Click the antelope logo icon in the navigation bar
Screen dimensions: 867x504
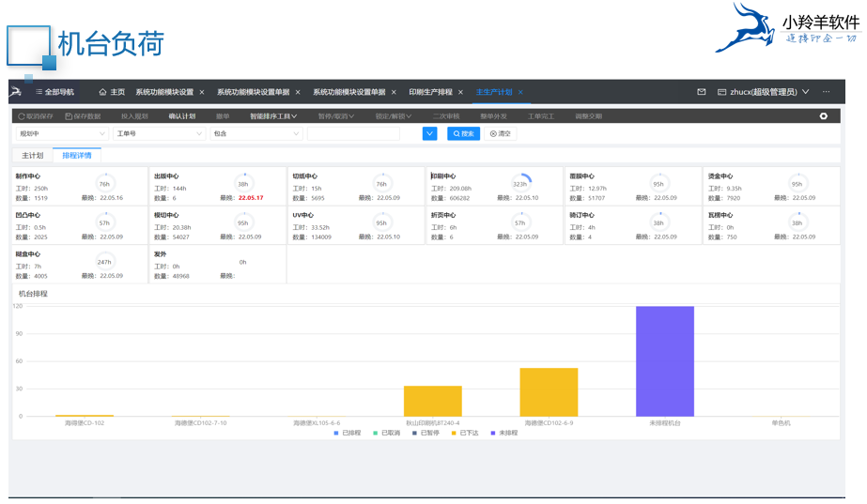tap(15, 92)
